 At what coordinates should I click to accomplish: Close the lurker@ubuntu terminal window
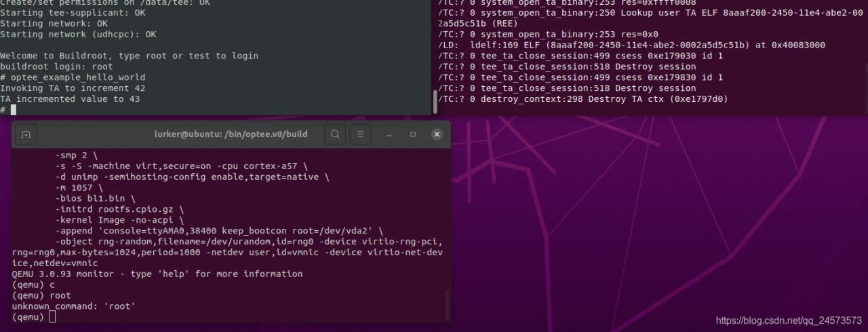pyautogui.click(x=437, y=134)
